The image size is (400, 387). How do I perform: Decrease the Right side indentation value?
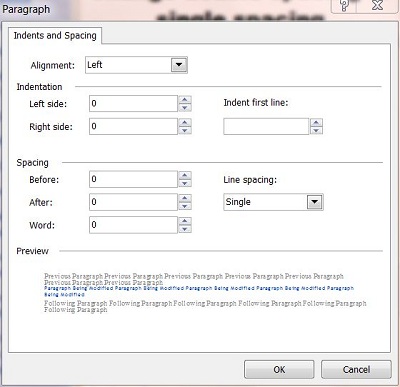click(x=185, y=130)
